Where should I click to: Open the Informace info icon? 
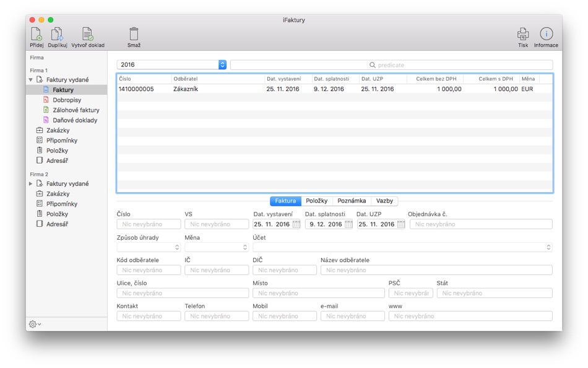click(546, 34)
